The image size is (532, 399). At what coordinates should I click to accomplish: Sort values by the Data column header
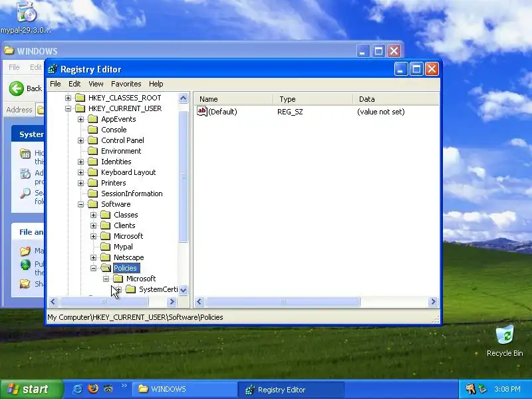point(396,99)
